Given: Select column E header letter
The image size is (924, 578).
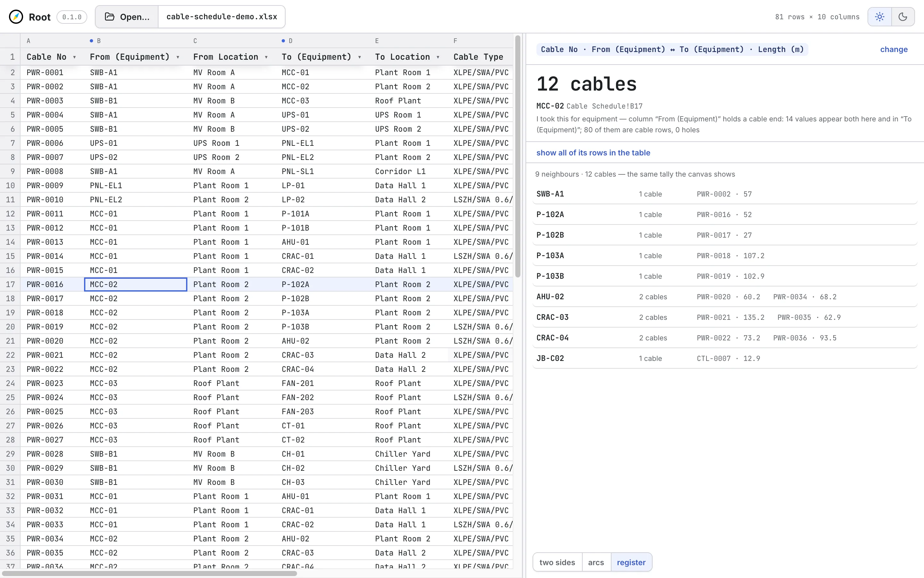Looking at the screenshot, I should click(x=377, y=41).
